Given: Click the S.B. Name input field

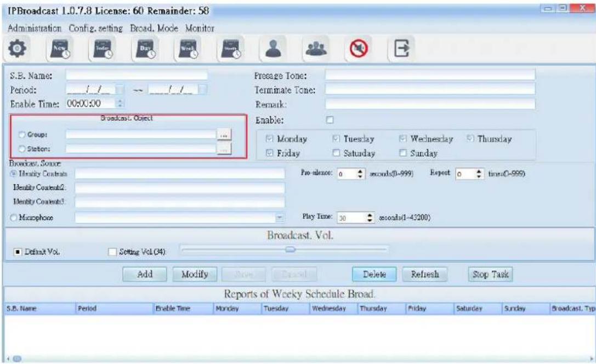Looking at the screenshot, I should click(x=137, y=75).
